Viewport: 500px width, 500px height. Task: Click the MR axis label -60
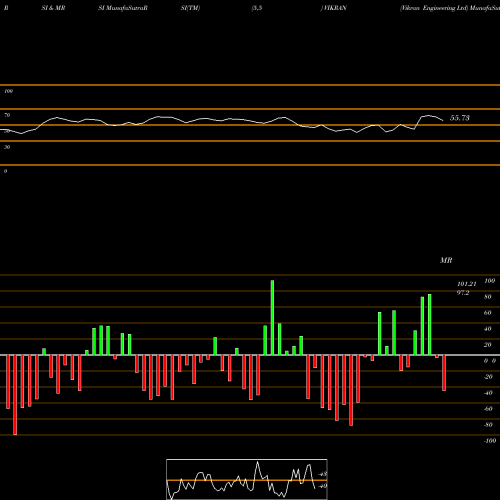(x=488, y=409)
